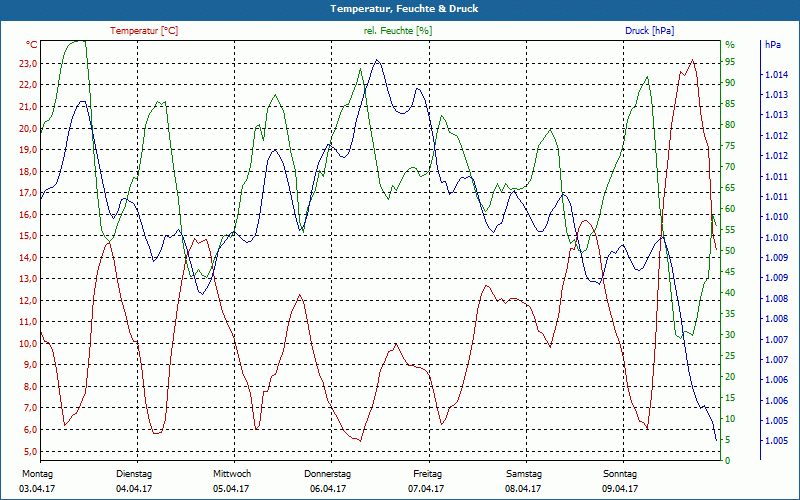Click the green '85' humidity axis value
This screenshot has width=800, height=500.
tap(730, 104)
